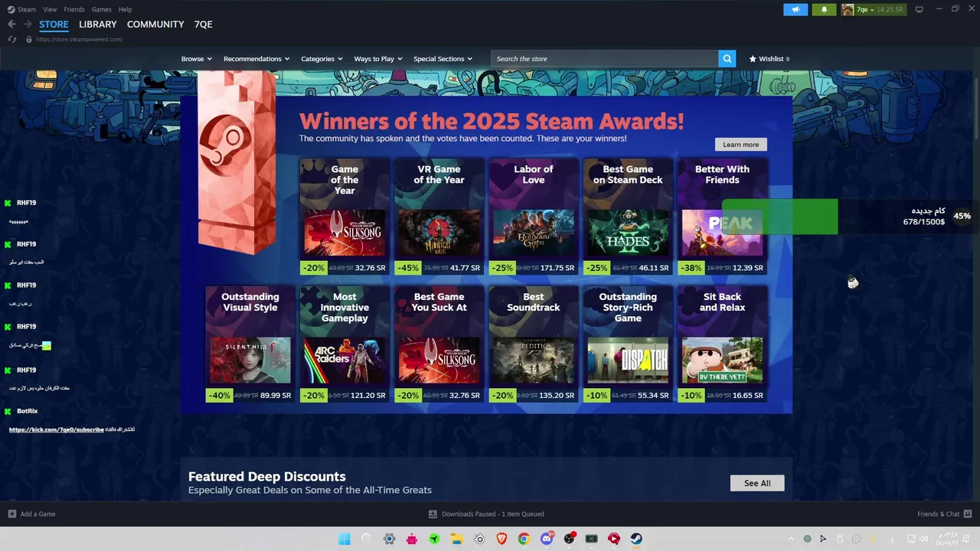The width and height of the screenshot is (980, 551).
Task: Open the Help menu
Action: pos(125,9)
